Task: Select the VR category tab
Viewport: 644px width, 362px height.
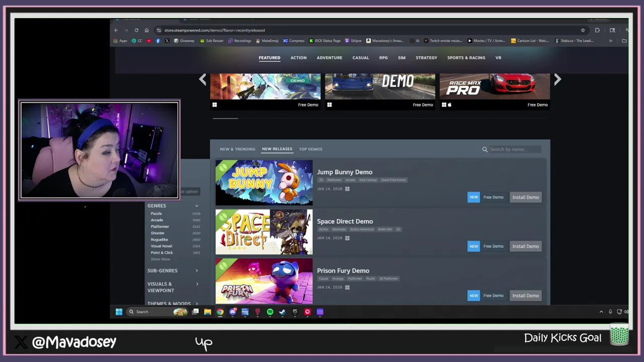Action: tap(498, 58)
